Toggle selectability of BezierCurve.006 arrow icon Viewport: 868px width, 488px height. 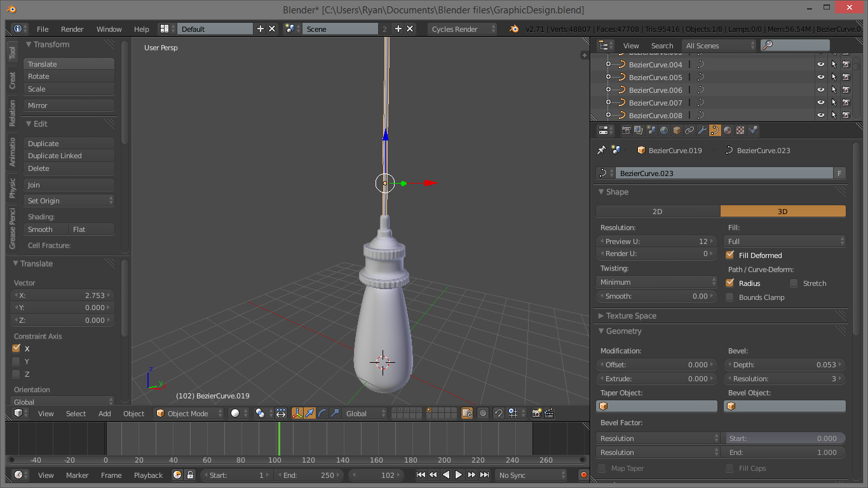point(834,90)
